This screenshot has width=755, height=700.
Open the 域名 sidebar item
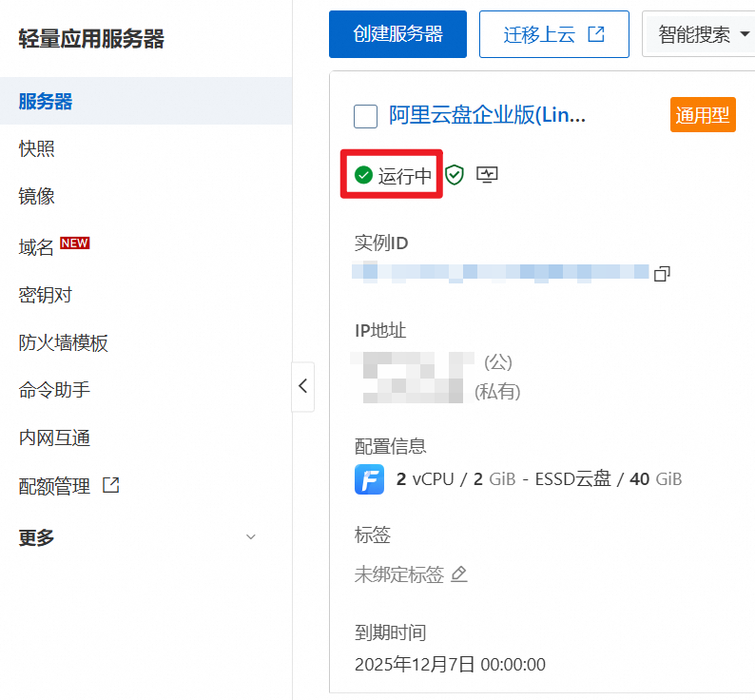pyautogui.click(x=37, y=247)
